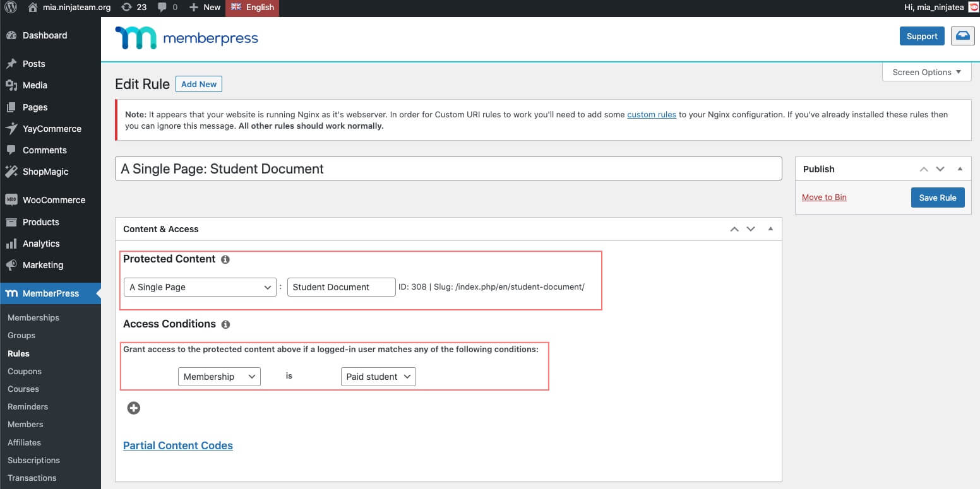Click the inbox icon beside Support

click(962, 36)
